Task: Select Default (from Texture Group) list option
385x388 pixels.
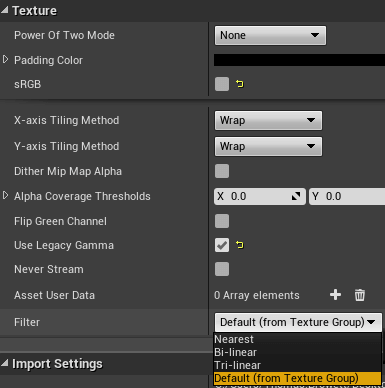Action: point(297,378)
